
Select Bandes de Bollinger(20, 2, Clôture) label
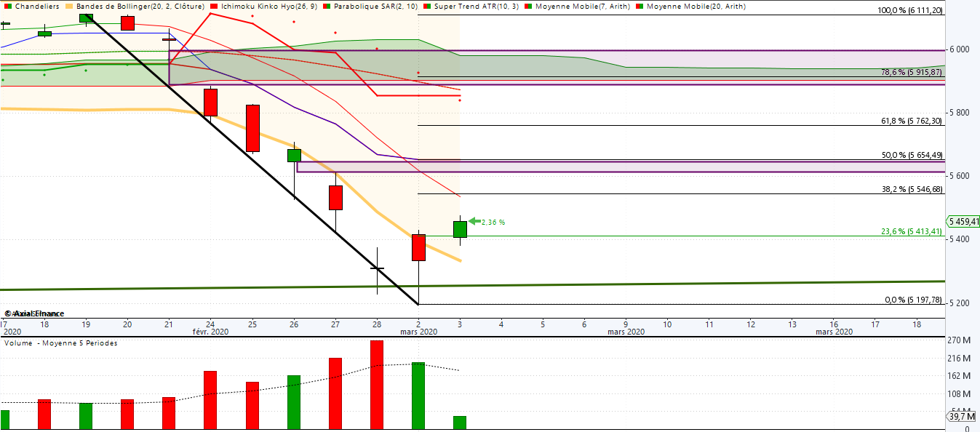pos(140,7)
